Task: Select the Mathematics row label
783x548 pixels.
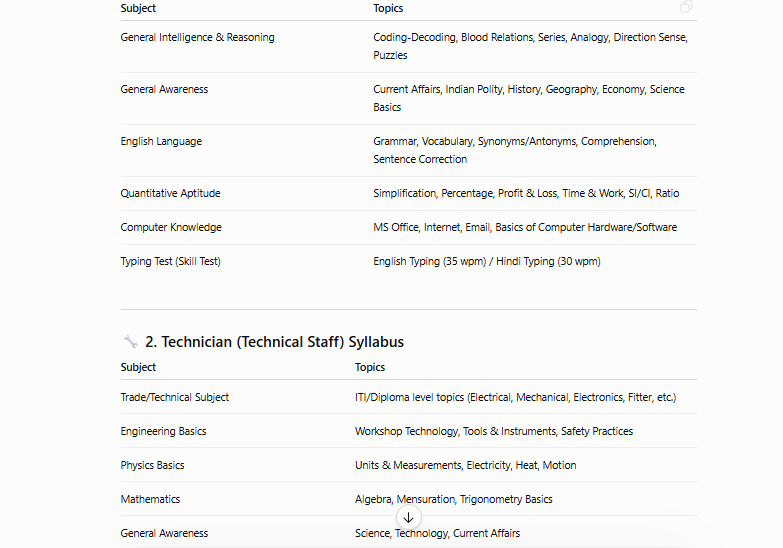Action: coord(150,499)
